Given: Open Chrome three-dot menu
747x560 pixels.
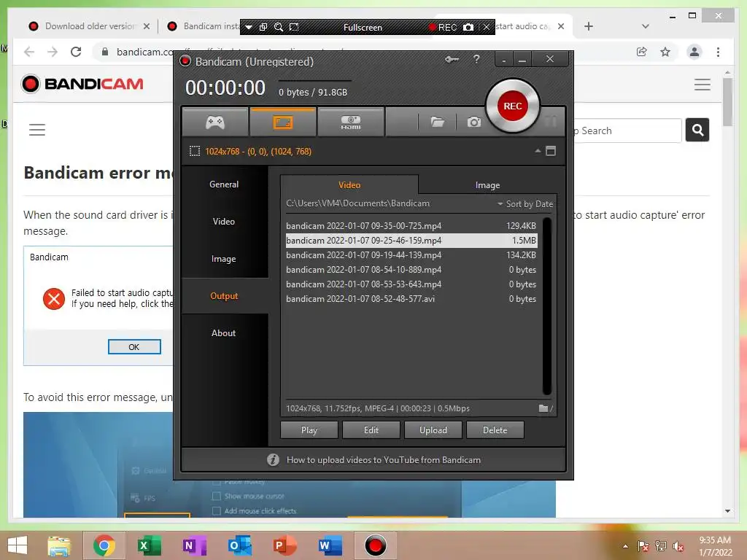Looking at the screenshot, I should (718, 52).
